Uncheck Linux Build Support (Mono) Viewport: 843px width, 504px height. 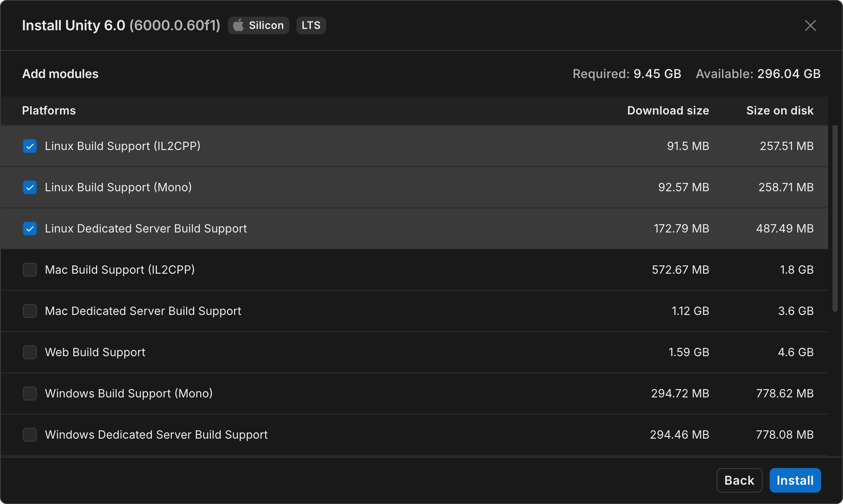coord(30,187)
